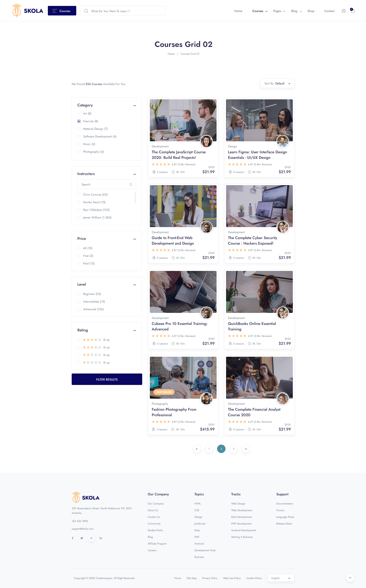Screen dimensions: 366x588
Task: Collapse the Category filter panel
Action: pyautogui.click(x=135, y=106)
